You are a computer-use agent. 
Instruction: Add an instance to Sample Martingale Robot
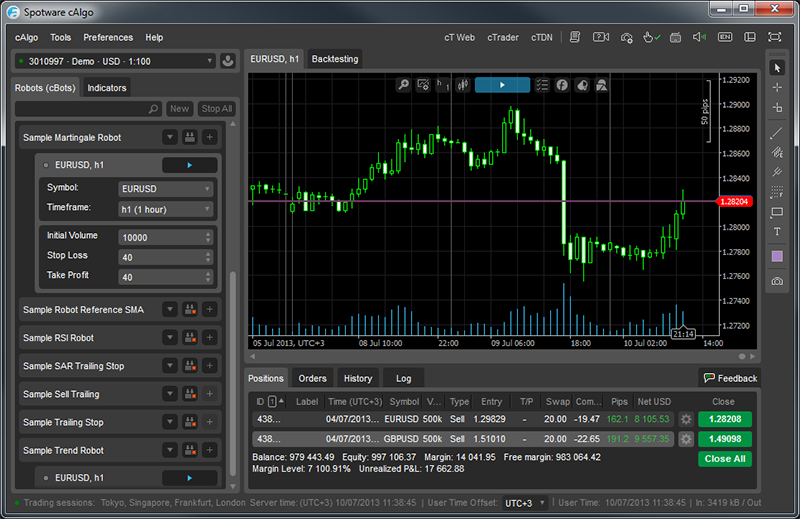209,137
